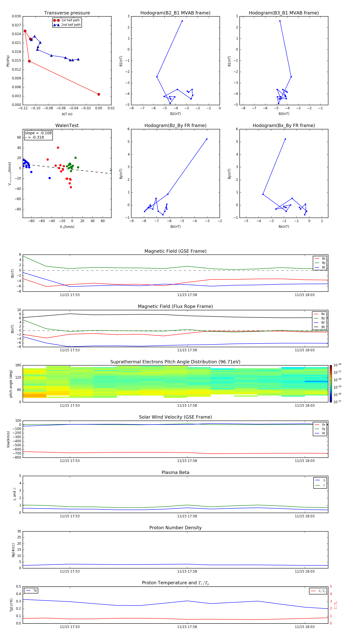The height and width of the screenshot is (644, 351).
Task: Click '11/15 17:58' tick under Plasma Beta
Action: 187,516
